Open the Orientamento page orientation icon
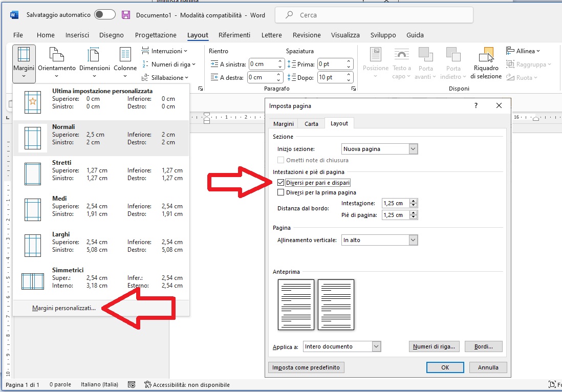Viewport: 562px width, 392px height. 56,55
